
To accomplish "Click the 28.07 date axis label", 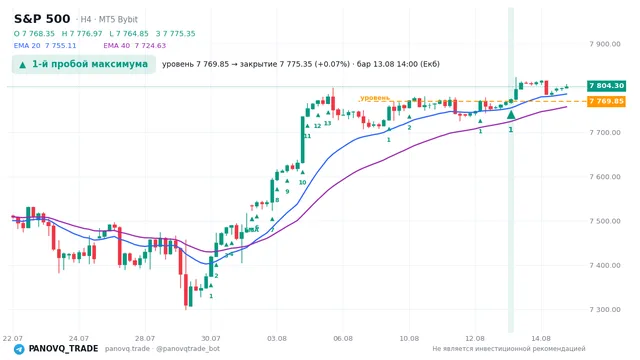I will coord(145,338).
